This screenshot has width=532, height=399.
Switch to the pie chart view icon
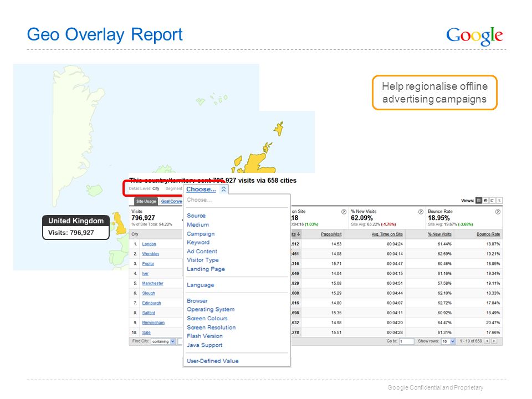pos(485,201)
